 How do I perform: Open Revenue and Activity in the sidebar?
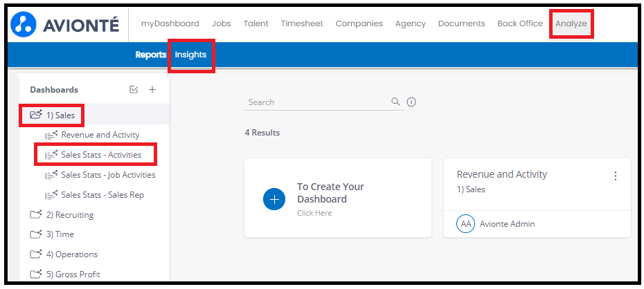coord(100,135)
